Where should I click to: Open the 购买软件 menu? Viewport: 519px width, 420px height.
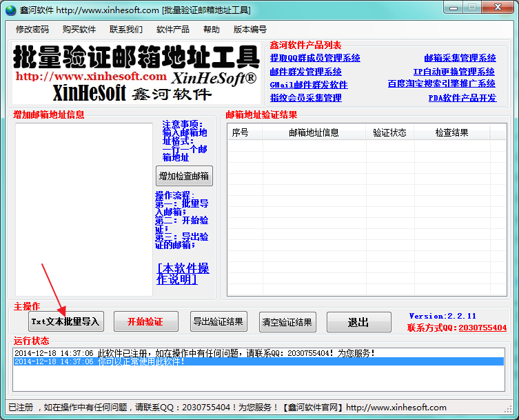tap(79, 30)
